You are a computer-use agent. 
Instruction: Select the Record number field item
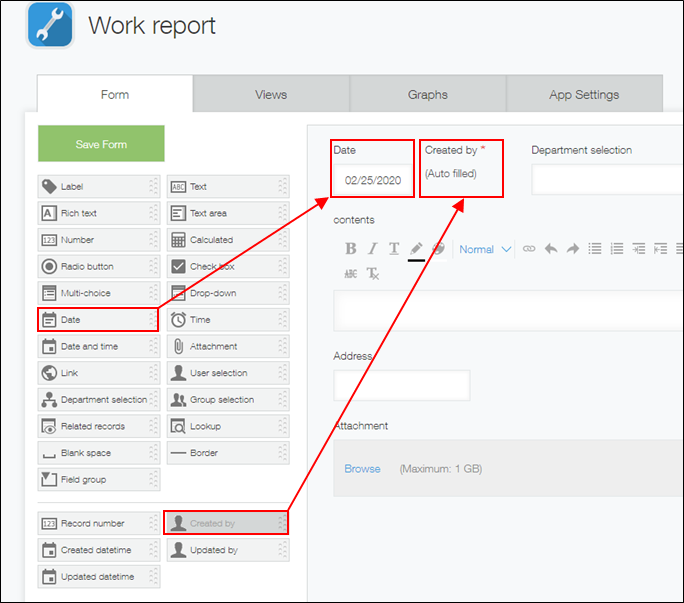click(x=99, y=523)
